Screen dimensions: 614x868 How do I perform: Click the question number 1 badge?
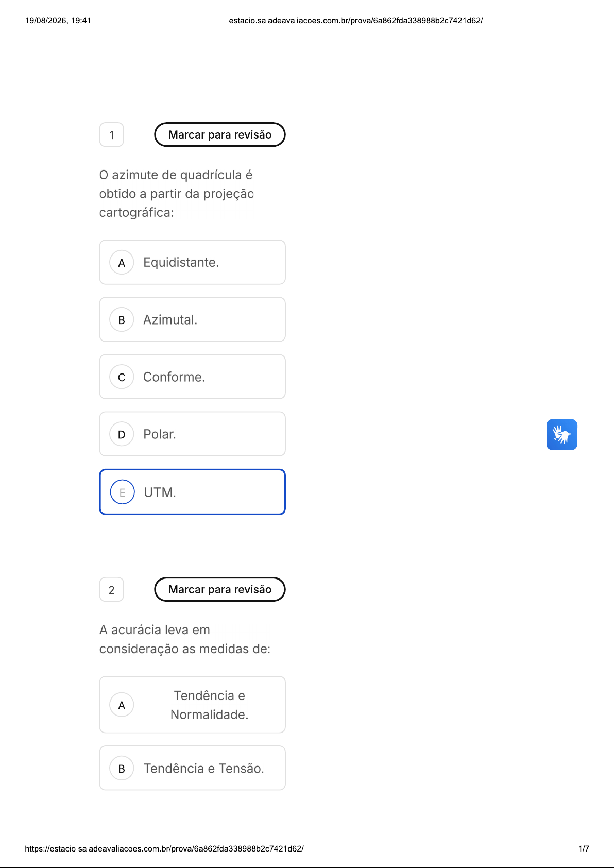pyautogui.click(x=112, y=135)
